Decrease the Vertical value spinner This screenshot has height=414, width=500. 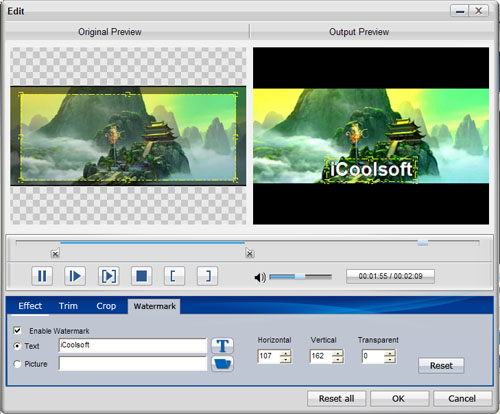pyautogui.click(x=338, y=359)
